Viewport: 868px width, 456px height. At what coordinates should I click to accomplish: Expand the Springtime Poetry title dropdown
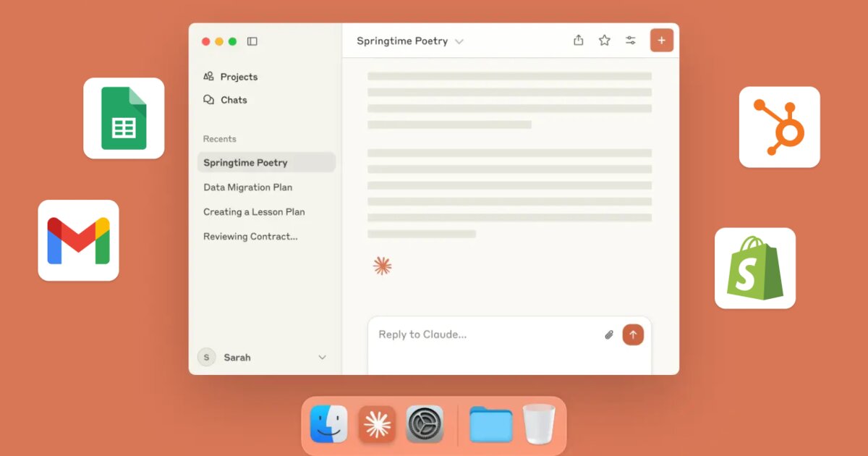459,41
